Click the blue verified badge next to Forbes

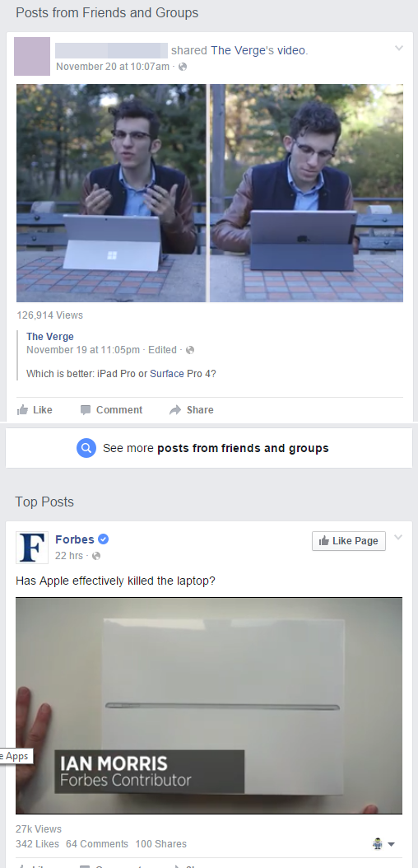click(104, 539)
